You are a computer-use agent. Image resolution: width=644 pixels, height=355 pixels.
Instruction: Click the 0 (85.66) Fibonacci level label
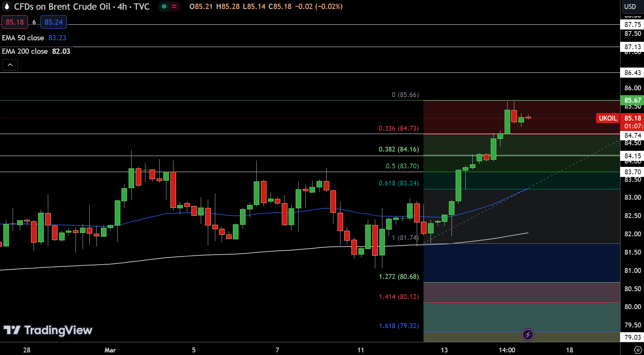(x=405, y=95)
